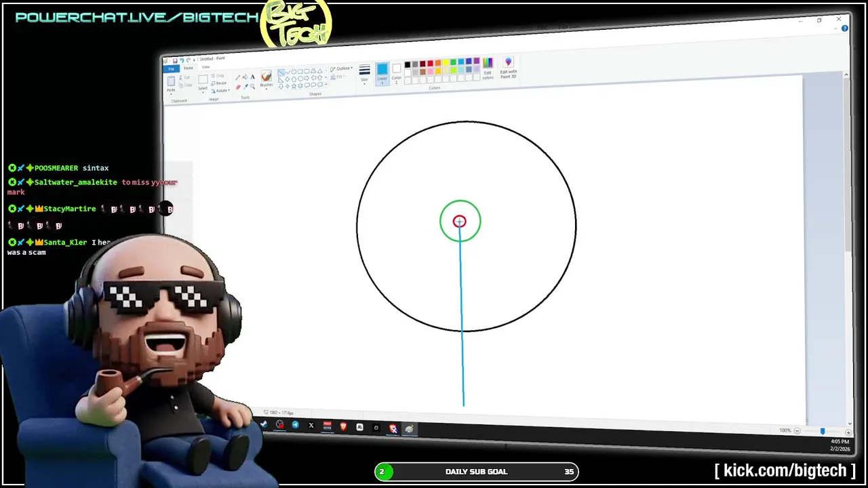868x488 pixels.
Task: Click the Cut command
Action: 184,77
